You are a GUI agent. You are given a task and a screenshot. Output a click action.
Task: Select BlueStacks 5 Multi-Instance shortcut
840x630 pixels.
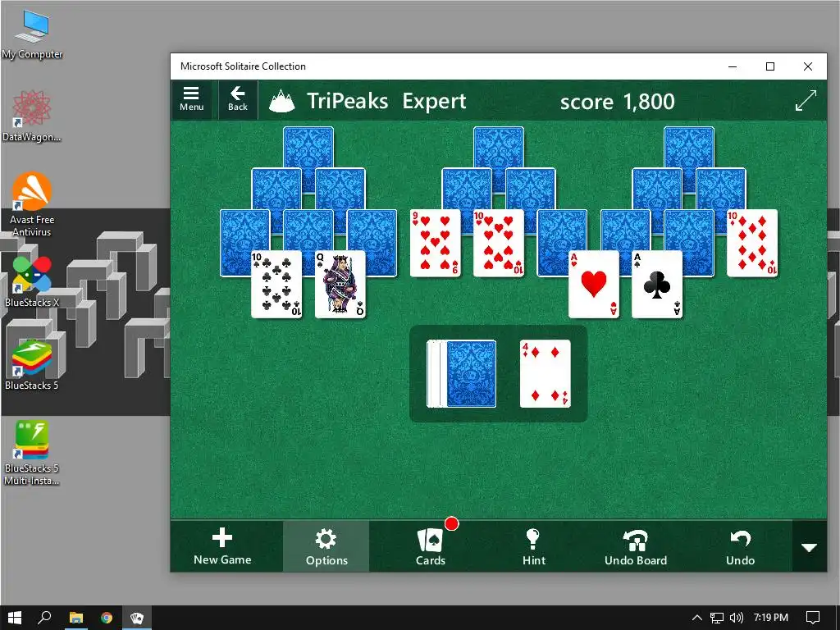[32, 453]
